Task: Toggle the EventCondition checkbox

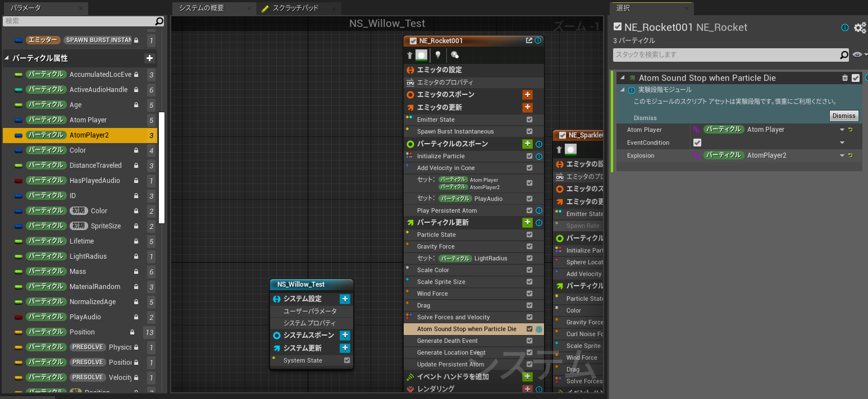Action: coord(697,143)
